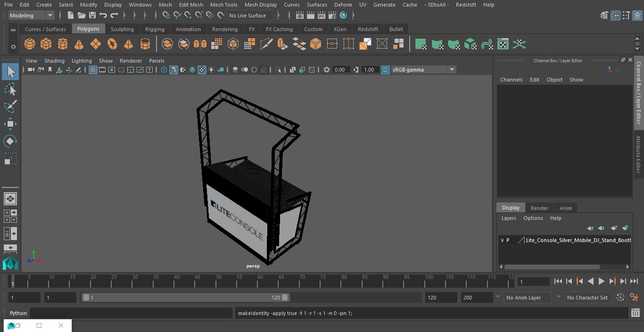This screenshot has width=644, height=332.
Task: Toggle textured display in viewport
Action: click(x=202, y=70)
